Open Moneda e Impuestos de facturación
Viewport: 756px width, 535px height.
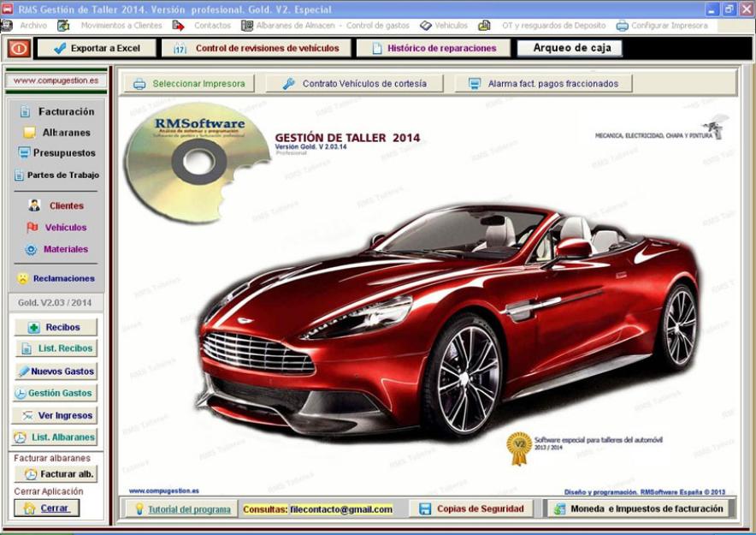(x=639, y=509)
